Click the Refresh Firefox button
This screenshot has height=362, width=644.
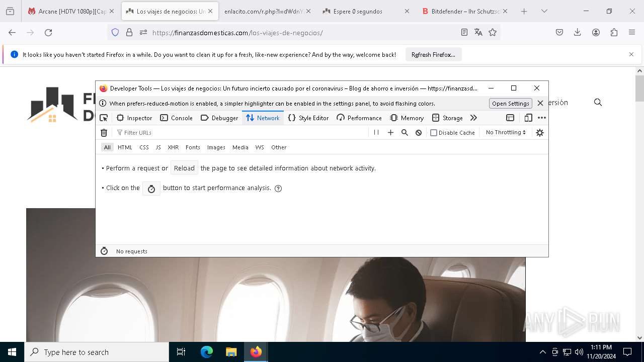433,54
